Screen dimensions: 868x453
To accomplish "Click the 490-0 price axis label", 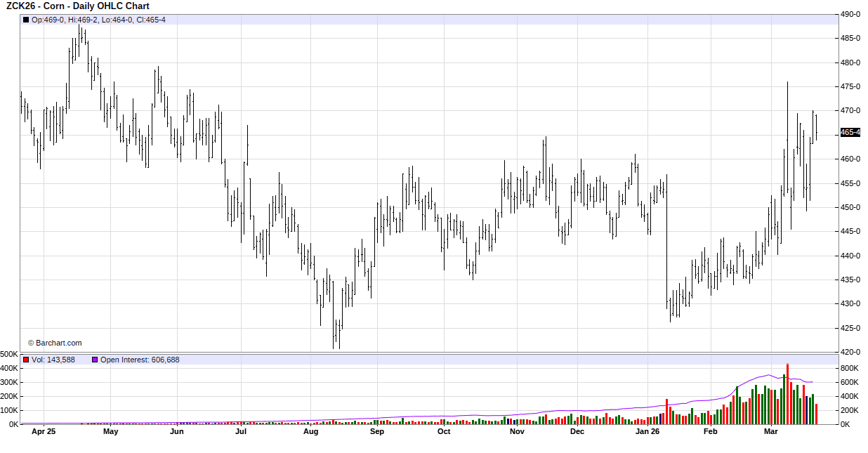I will tap(850, 14).
